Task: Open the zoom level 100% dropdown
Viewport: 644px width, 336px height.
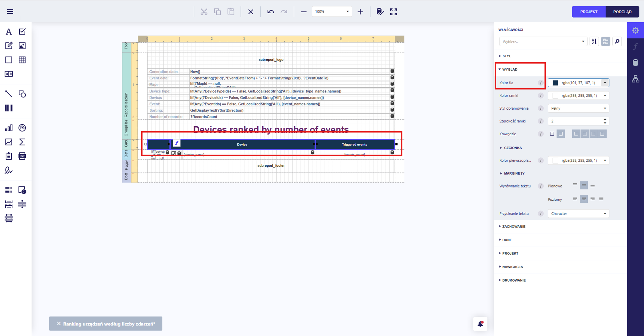Action: pos(332,11)
